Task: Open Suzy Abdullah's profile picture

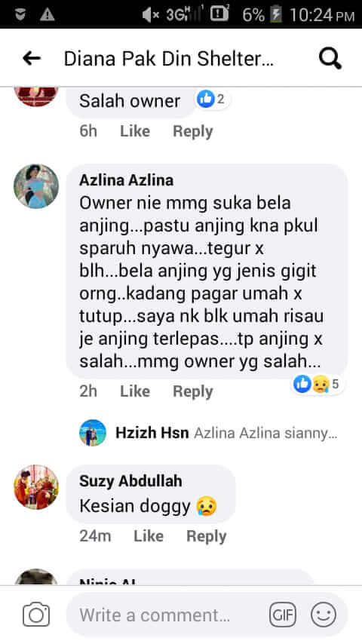Action: (36, 487)
